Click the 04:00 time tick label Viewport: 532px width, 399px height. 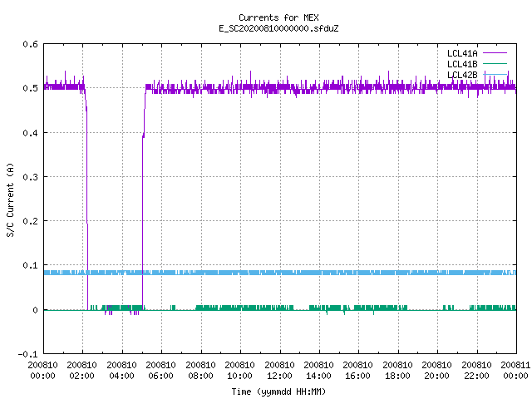[121, 376]
